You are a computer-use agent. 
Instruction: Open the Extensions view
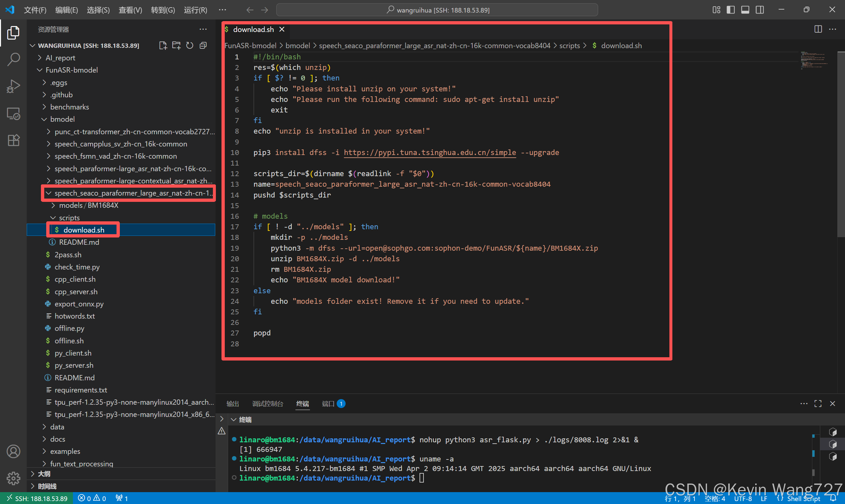13,140
